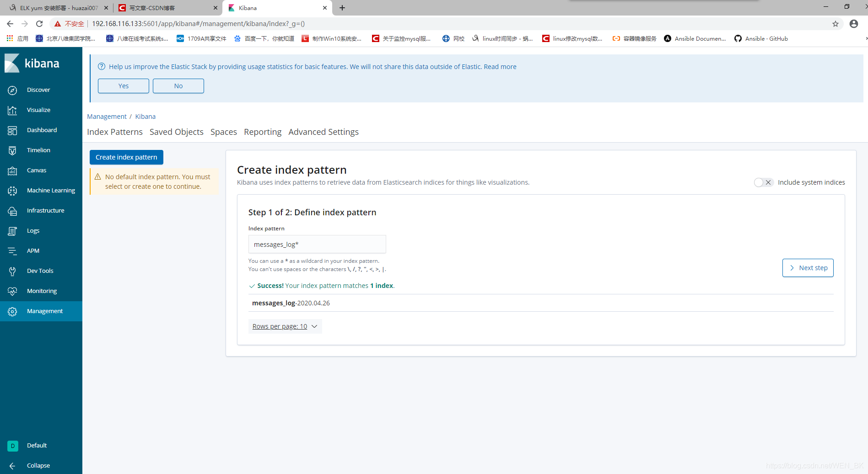
Task: Click No to decline usage statistics
Action: point(178,86)
